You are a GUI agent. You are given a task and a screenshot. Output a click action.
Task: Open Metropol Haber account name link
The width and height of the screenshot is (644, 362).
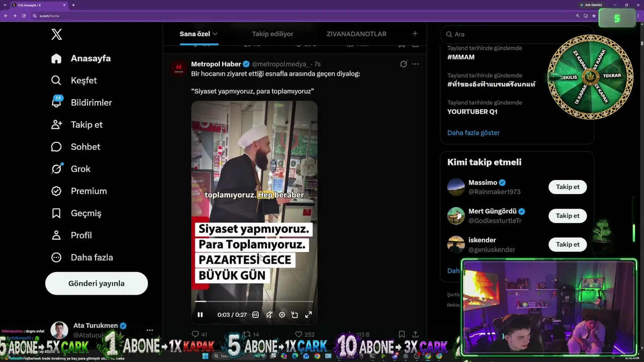click(216, 64)
